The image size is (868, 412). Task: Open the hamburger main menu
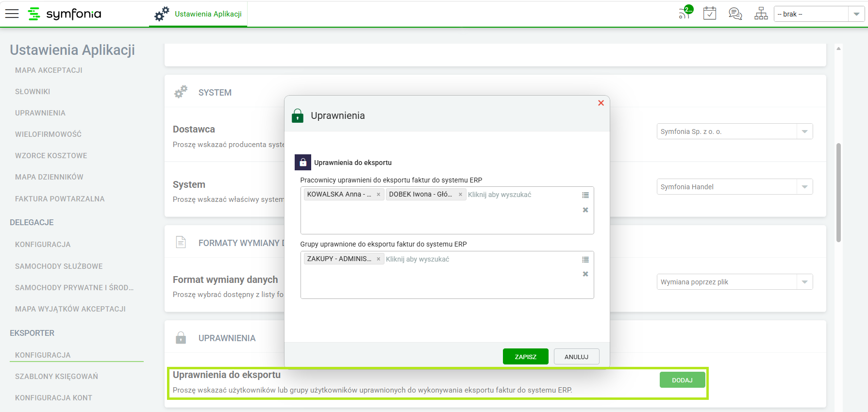pyautogui.click(x=12, y=14)
